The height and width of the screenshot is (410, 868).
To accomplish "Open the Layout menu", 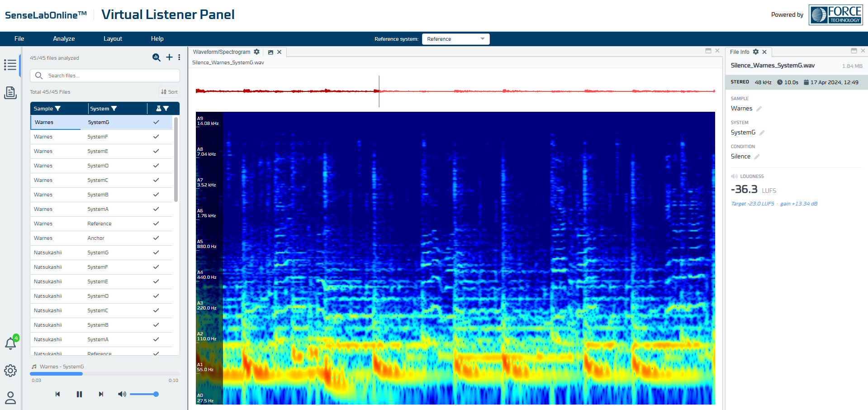I will 113,39.
